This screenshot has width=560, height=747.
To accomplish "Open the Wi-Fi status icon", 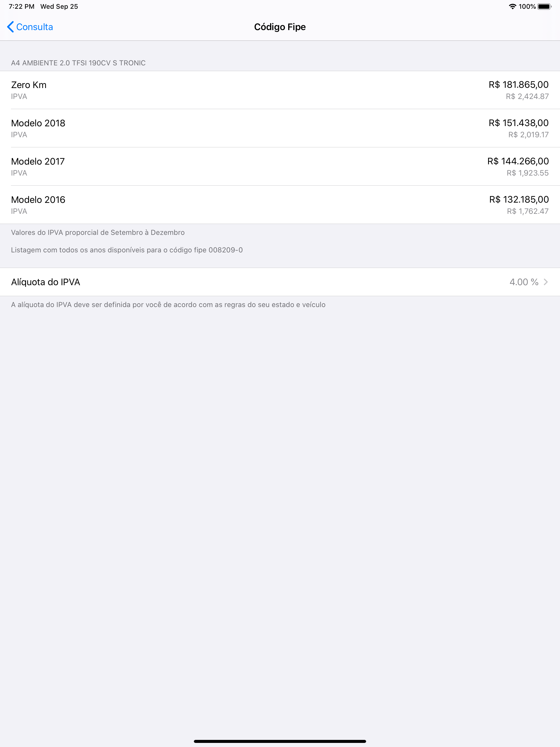I will (x=512, y=6).
